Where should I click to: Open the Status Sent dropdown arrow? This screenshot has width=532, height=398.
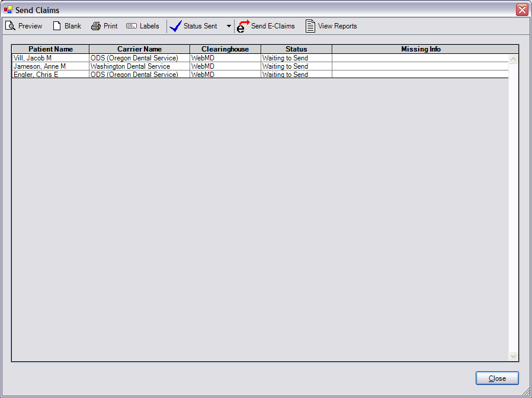point(229,26)
